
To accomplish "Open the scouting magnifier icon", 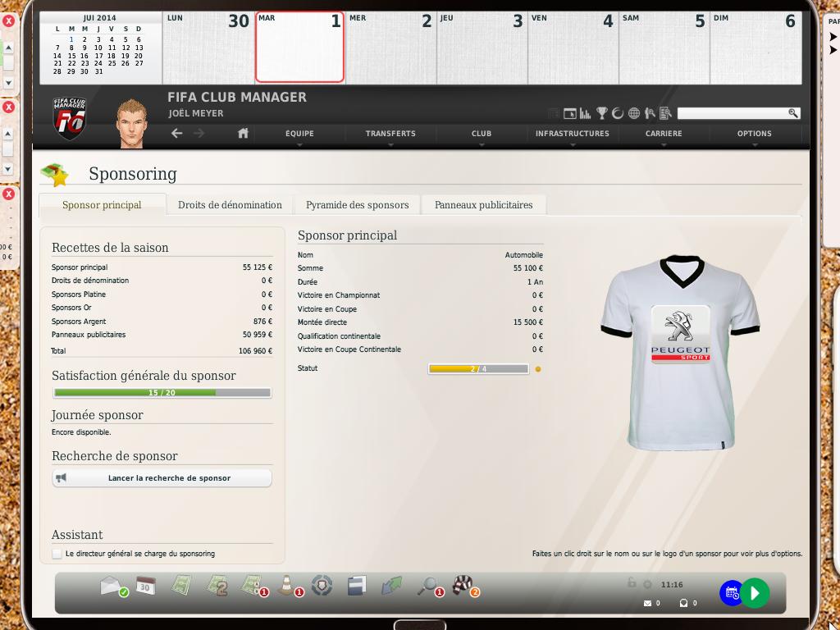I will pos(428,586).
